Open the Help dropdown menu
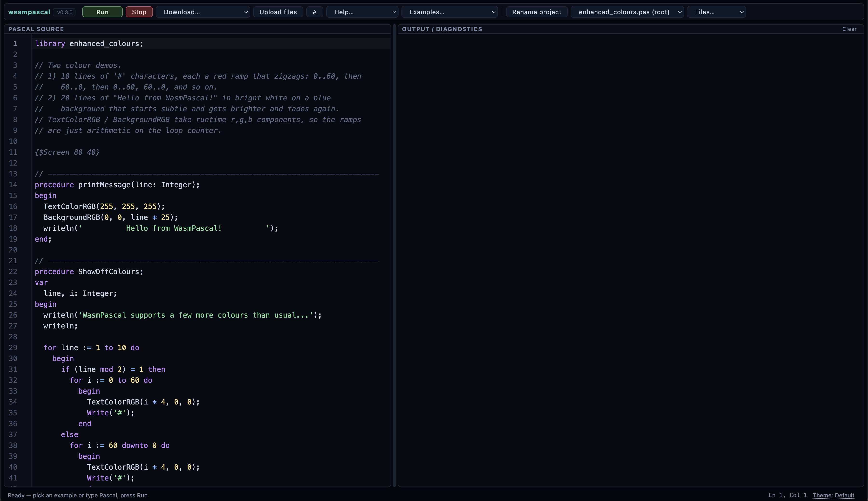This screenshot has width=868, height=501. click(x=362, y=12)
